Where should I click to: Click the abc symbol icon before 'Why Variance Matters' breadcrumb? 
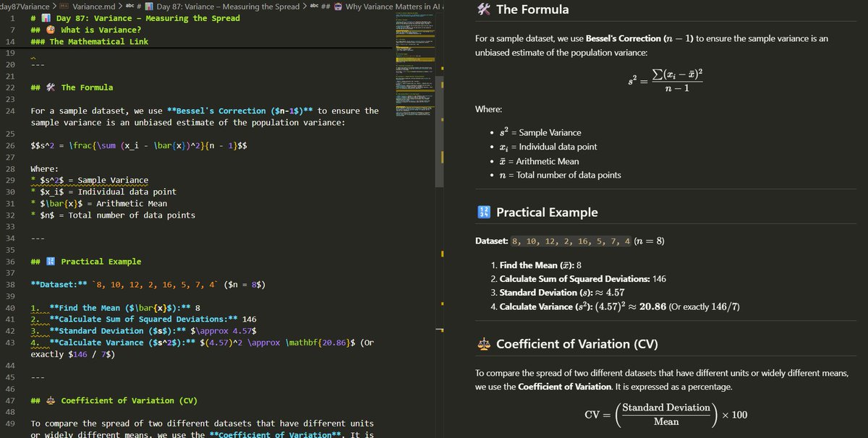314,7
